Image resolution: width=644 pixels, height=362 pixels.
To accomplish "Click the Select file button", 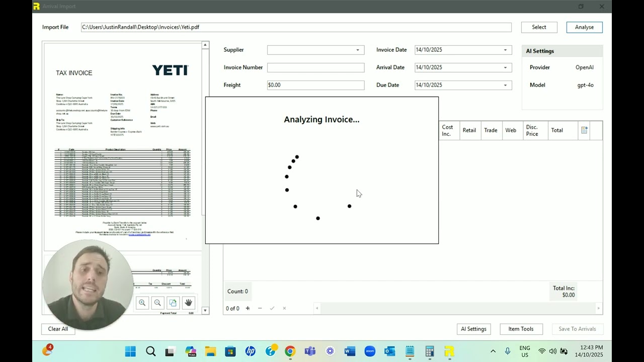I will pyautogui.click(x=539, y=27).
